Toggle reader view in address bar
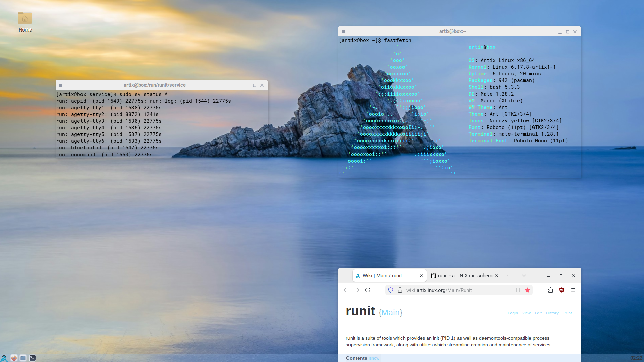Viewport: 644px width, 362px height. 518,290
